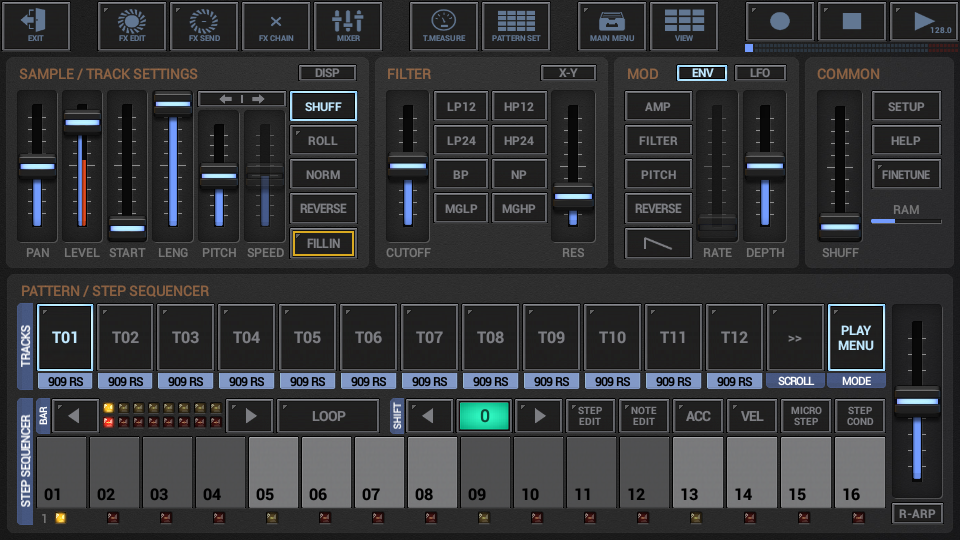Select the LP12 filter type

461,107
